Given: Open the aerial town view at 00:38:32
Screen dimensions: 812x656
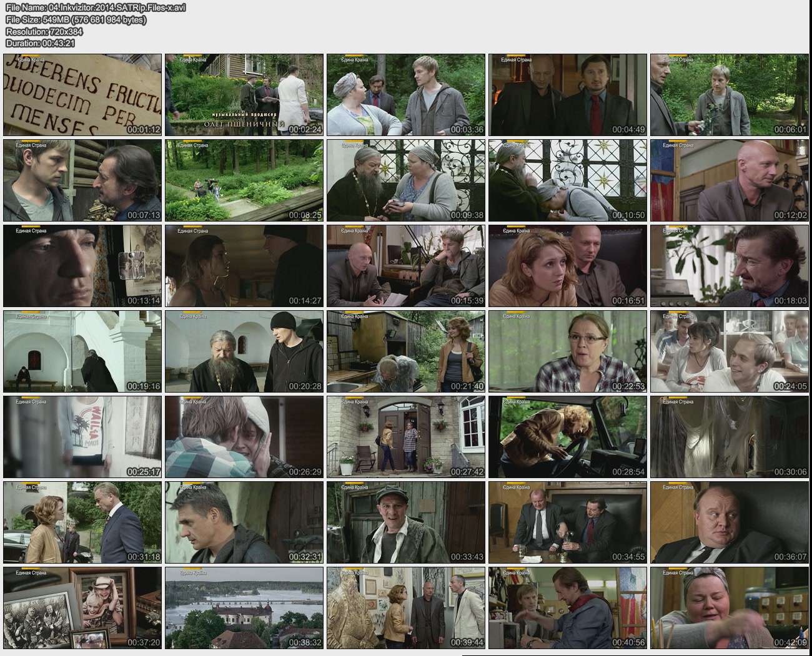Looking at the screenshot, I should 244,608.
